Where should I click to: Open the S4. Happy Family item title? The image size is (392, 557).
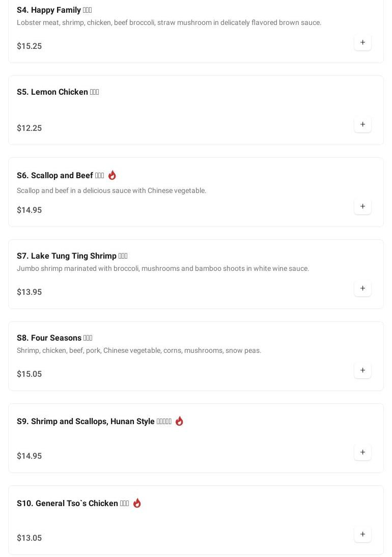tap(54, 10)
